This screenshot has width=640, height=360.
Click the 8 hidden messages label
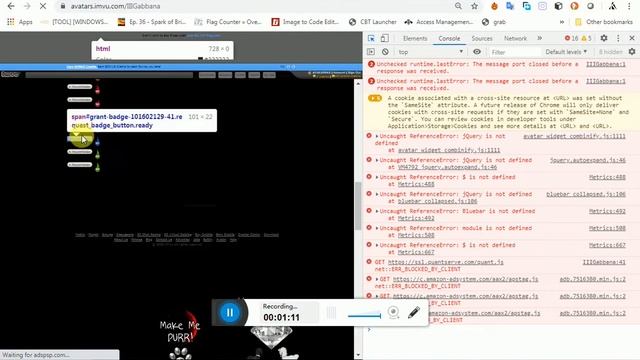pos(610,52)
